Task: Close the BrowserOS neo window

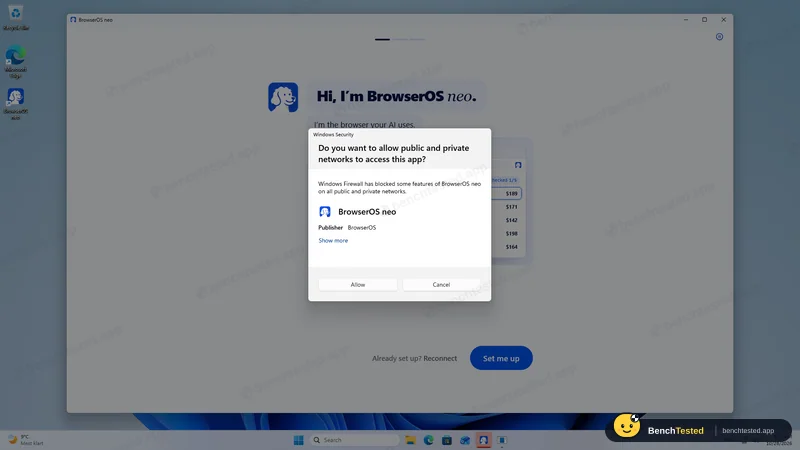Action: (x=723, y=19)
